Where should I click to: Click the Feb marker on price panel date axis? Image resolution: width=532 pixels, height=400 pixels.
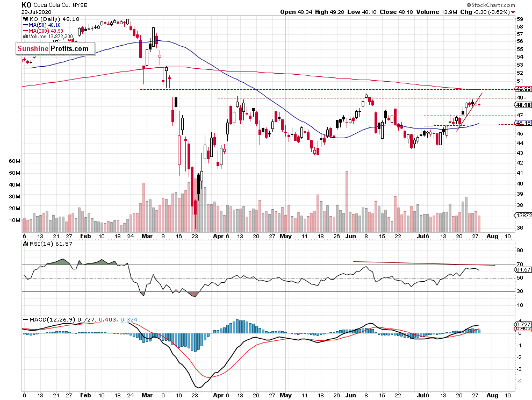[85, 236]
